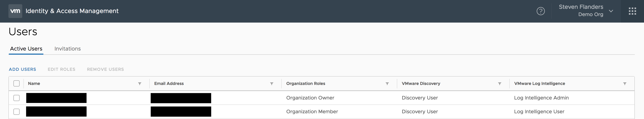644x119 pixels.
Task: Open Organization Roles column filter icon
Action: pyautogui.click(x=387, y=84)
